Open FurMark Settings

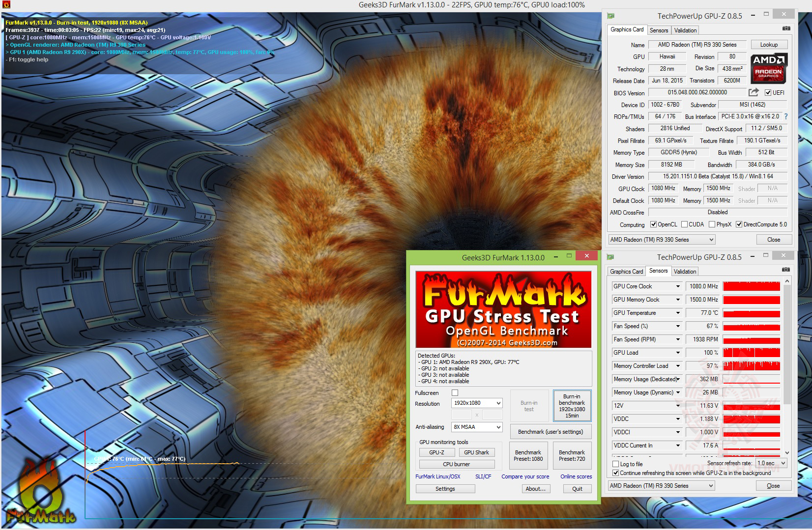point(445,489)
